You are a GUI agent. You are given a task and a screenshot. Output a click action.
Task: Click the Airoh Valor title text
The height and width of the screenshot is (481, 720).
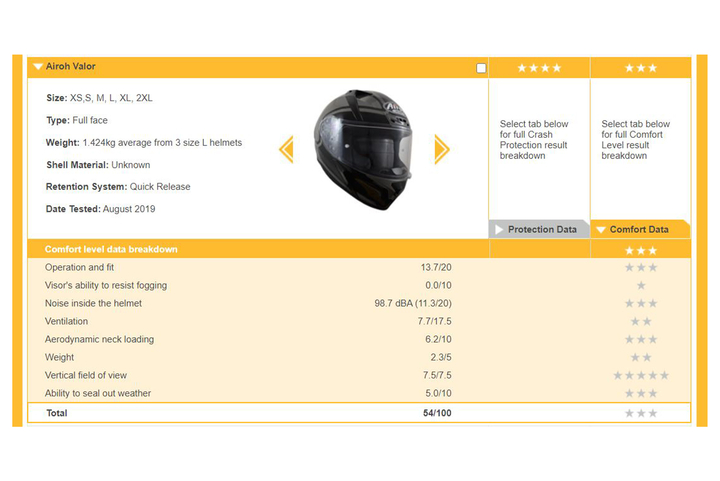point(71,67)
